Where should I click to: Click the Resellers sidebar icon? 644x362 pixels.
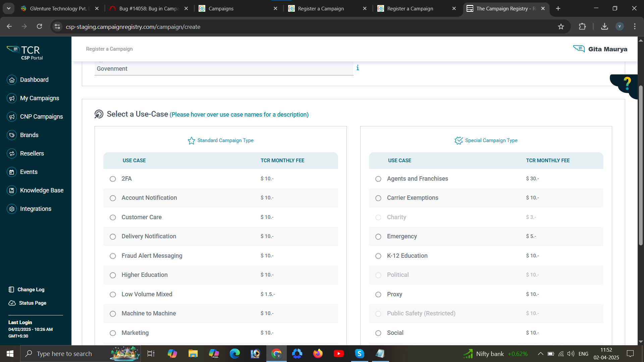[12, 154]
